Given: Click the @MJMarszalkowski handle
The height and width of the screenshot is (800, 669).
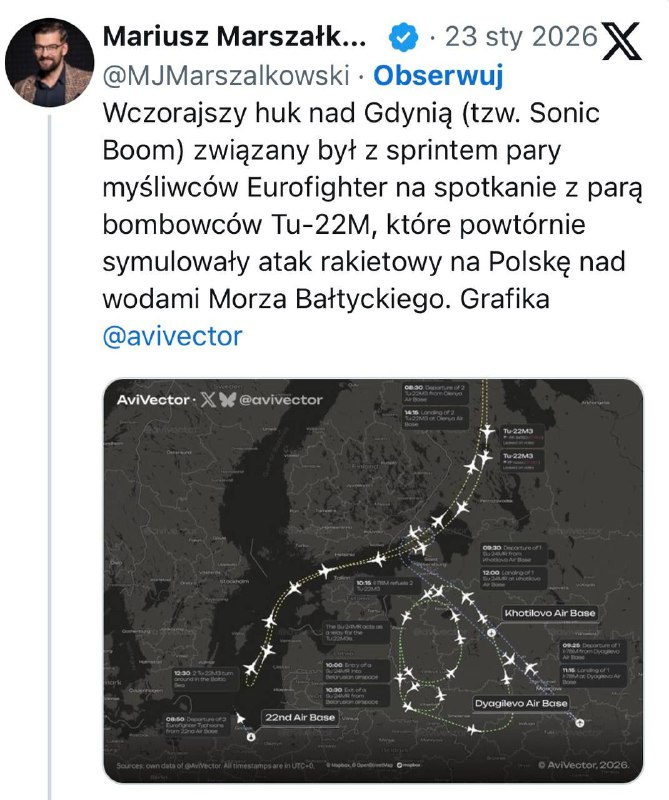Looking at the screenshot, I should point(226,76).
